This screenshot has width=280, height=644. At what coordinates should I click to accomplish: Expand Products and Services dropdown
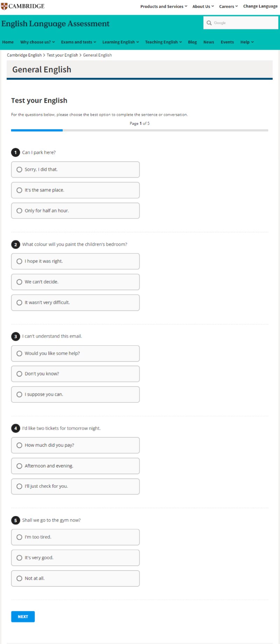pos(164,6)
